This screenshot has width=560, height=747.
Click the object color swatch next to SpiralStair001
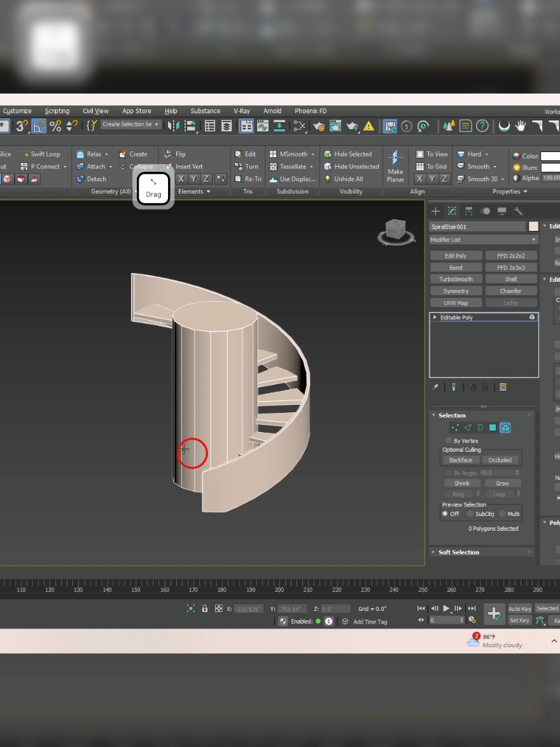point(533,226)
